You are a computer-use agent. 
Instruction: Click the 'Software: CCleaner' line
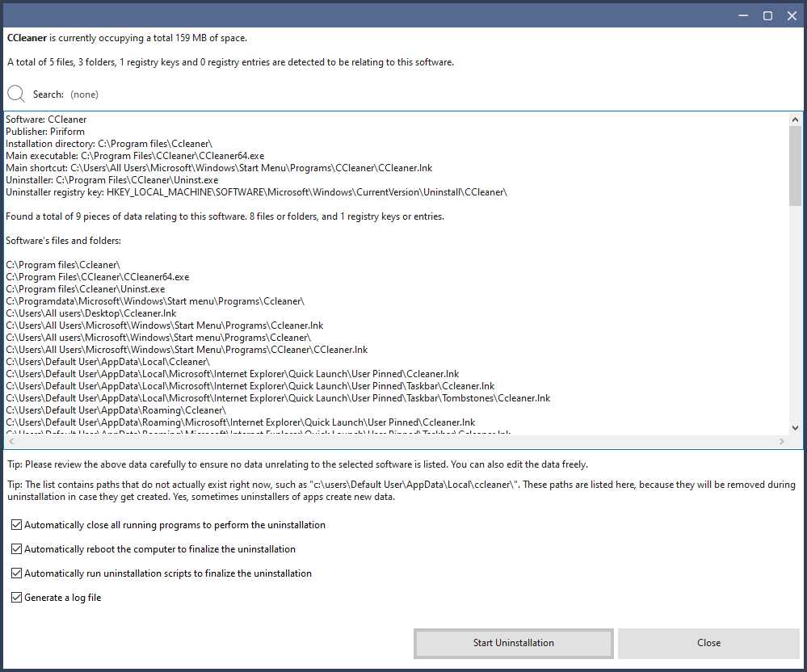46,120
